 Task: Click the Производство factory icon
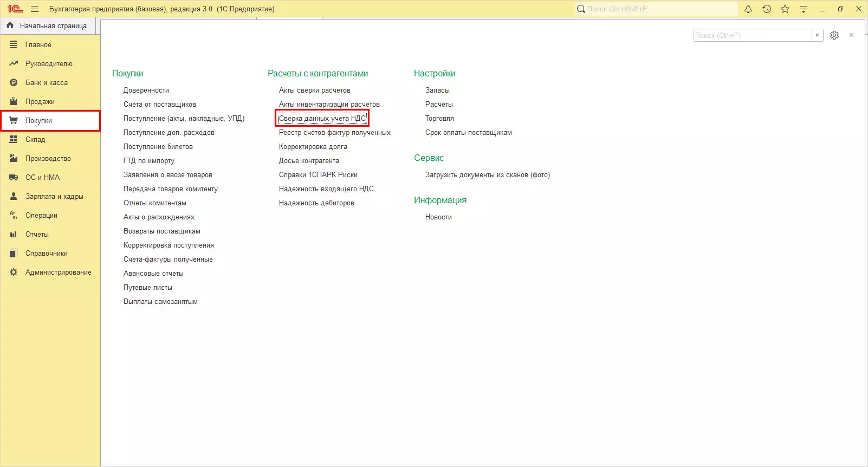(x=14, y=159)
